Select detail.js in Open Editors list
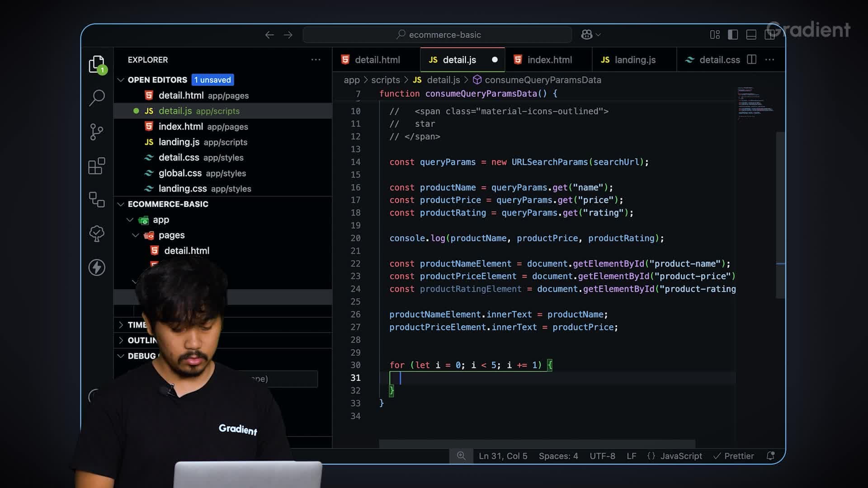 click(x=223, y=111)
